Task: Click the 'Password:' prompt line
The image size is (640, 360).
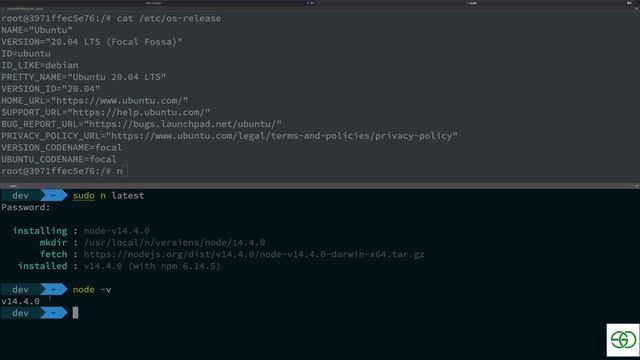Action: [x=26, y=207]
